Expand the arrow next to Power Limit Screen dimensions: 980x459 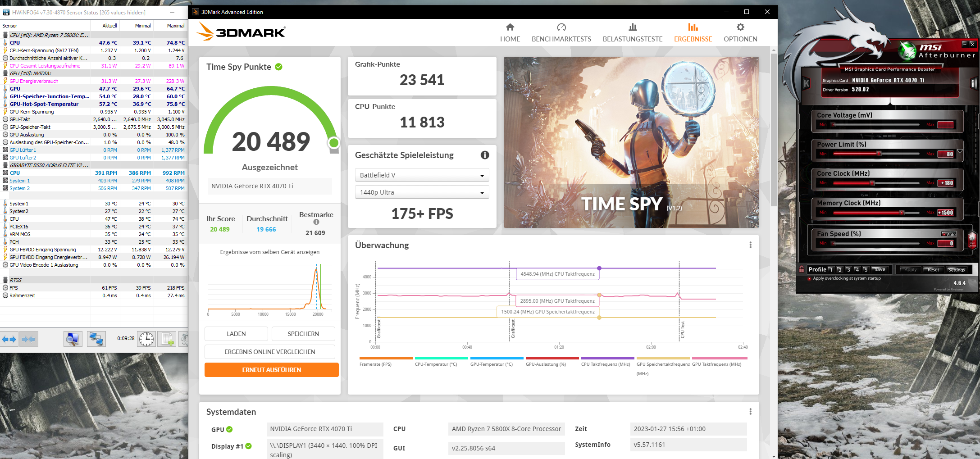coord(960,151)
